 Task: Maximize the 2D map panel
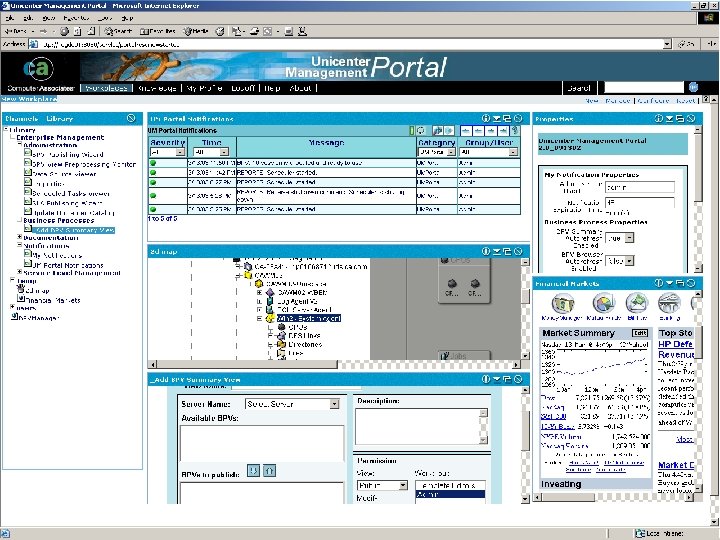click(507, 251)
